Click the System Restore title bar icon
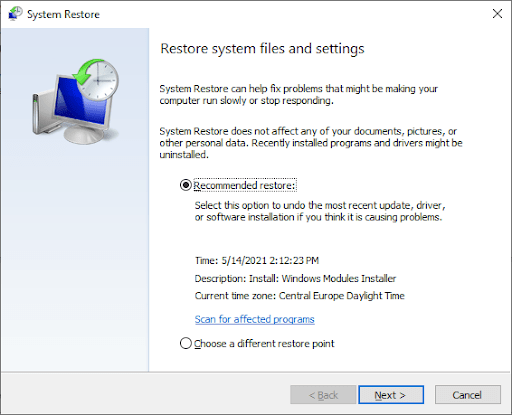 point(15,14)
